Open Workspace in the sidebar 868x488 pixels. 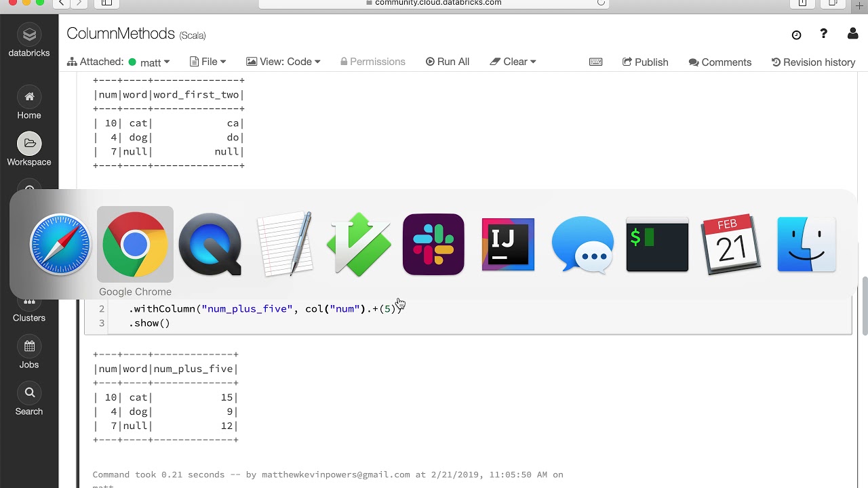pyautogui.click(x=29, y=150)
